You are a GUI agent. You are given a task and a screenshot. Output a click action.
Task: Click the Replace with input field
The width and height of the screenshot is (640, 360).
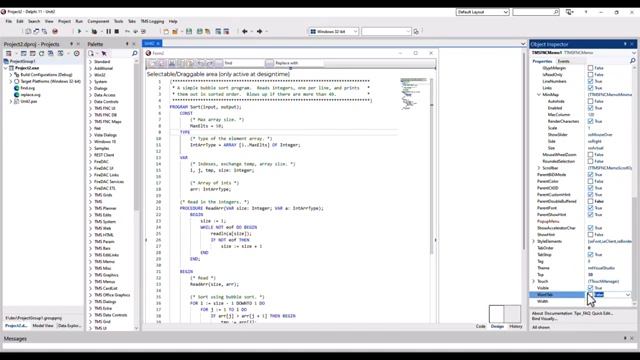tap(299, 63)
